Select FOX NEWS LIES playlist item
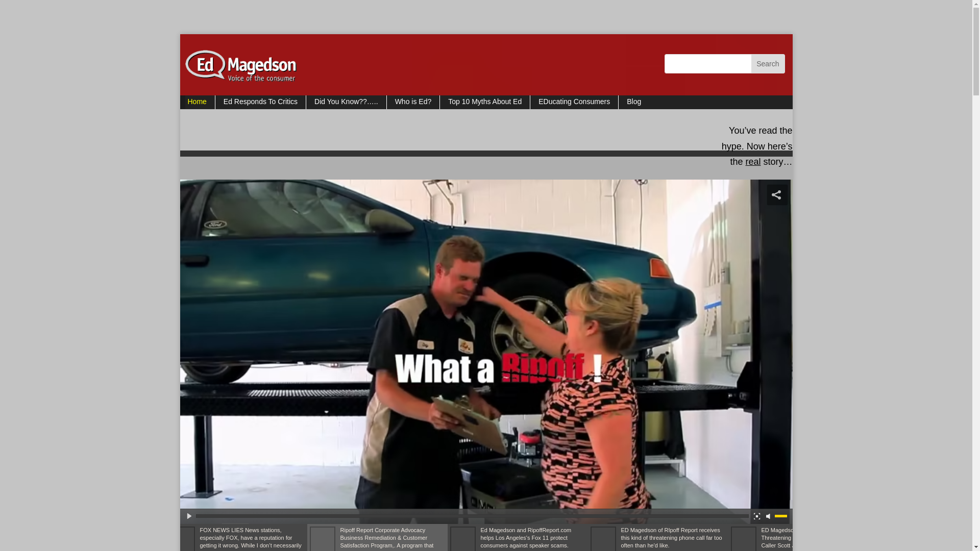This screenshot has height=551, width=980. click(243, 538)
